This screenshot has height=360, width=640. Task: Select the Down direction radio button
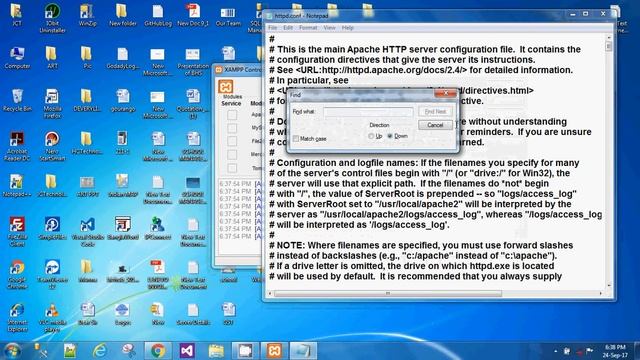(390, 136)
